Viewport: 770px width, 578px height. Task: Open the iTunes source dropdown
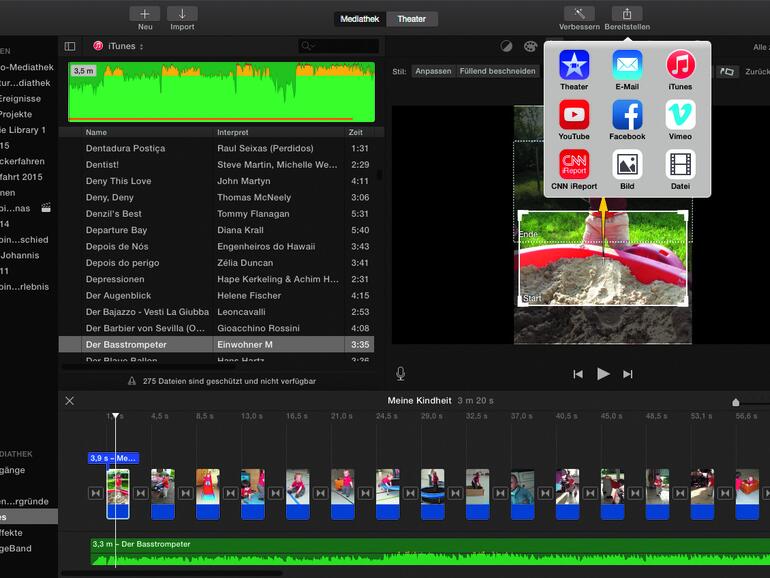119,46
